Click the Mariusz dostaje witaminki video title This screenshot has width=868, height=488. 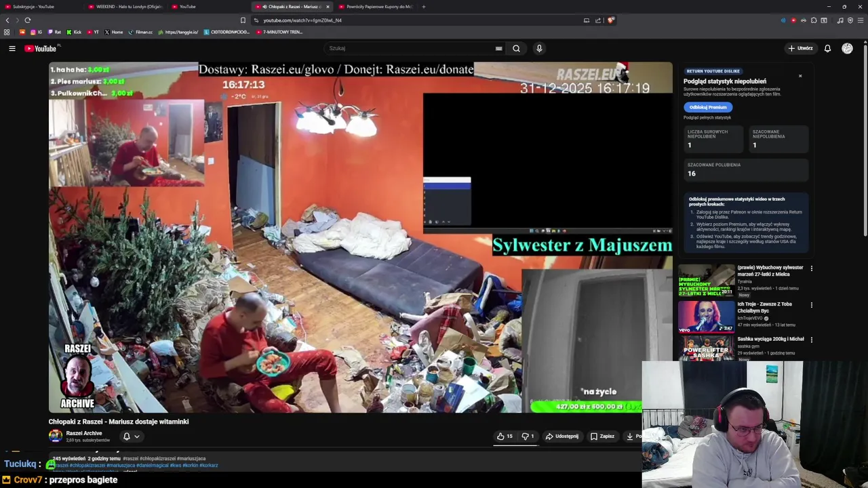tap(119, 422)
